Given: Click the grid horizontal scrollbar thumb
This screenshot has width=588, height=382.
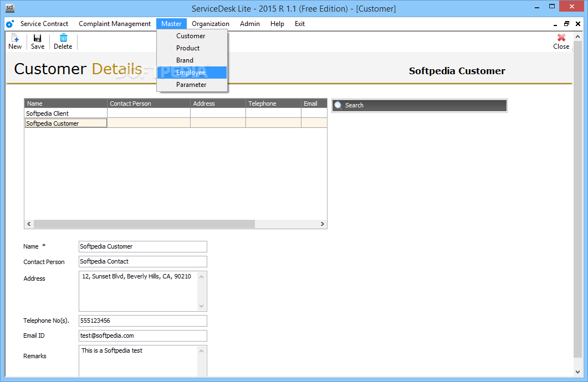Looking at the screenshot, I should pos(145,224).
